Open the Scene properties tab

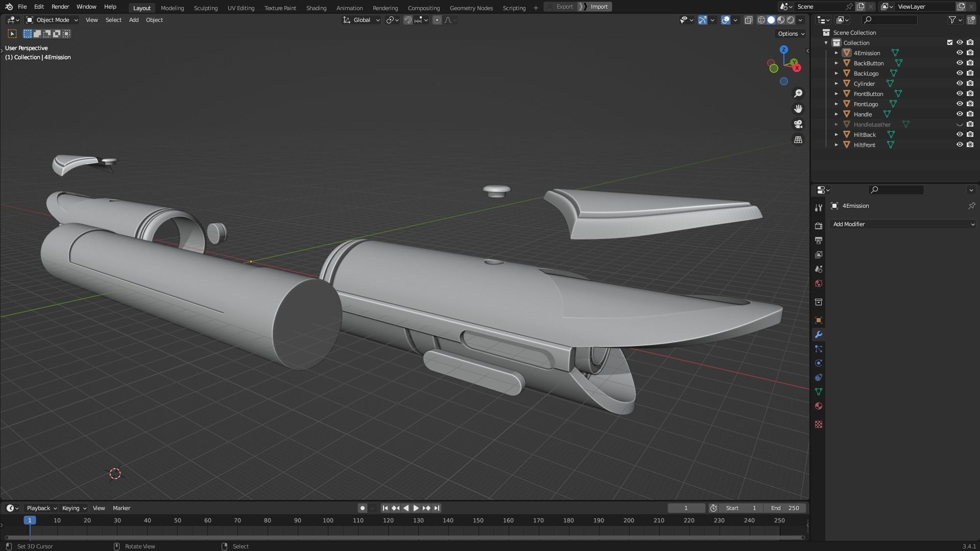point(819,269)
